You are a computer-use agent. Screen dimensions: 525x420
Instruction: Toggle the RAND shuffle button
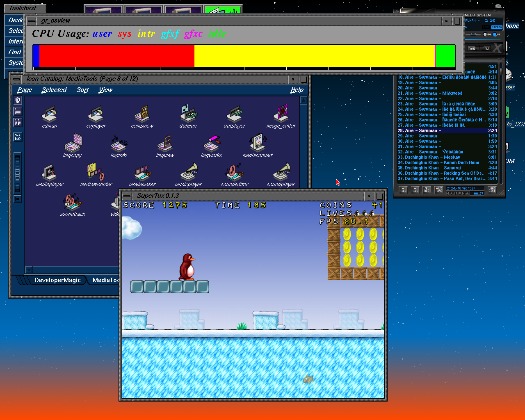(473, 48)
